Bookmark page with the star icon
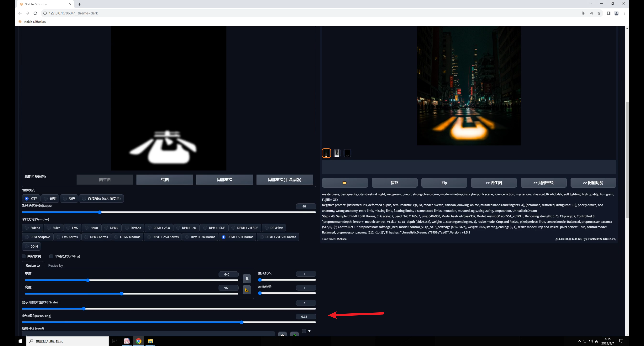 pos(599,13)
